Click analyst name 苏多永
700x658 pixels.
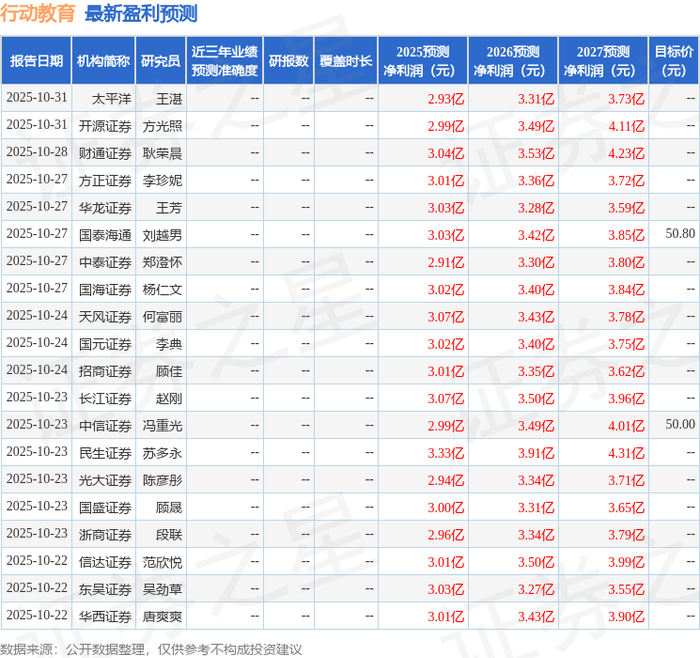162,453
